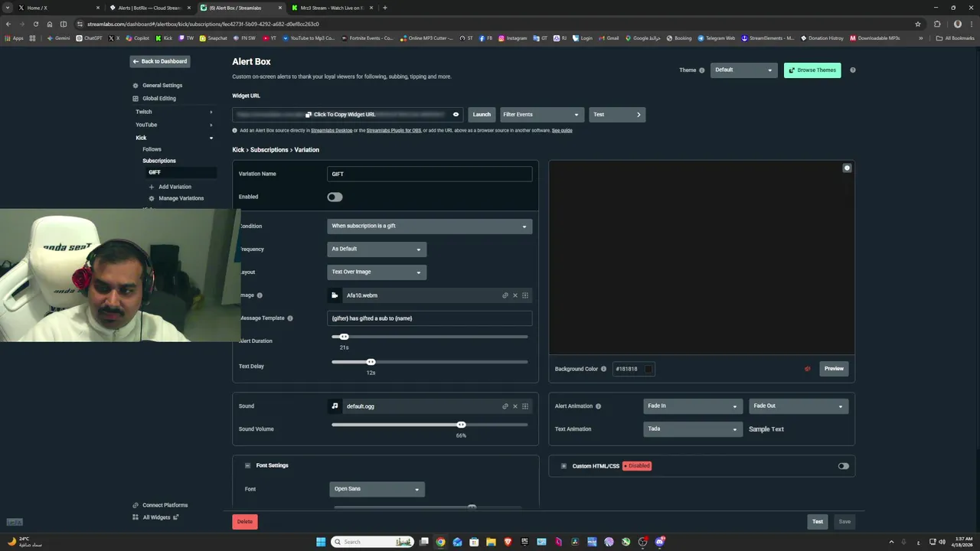
Task: Click the link icon beside default.ogg
Action: (x=505, y=406)
